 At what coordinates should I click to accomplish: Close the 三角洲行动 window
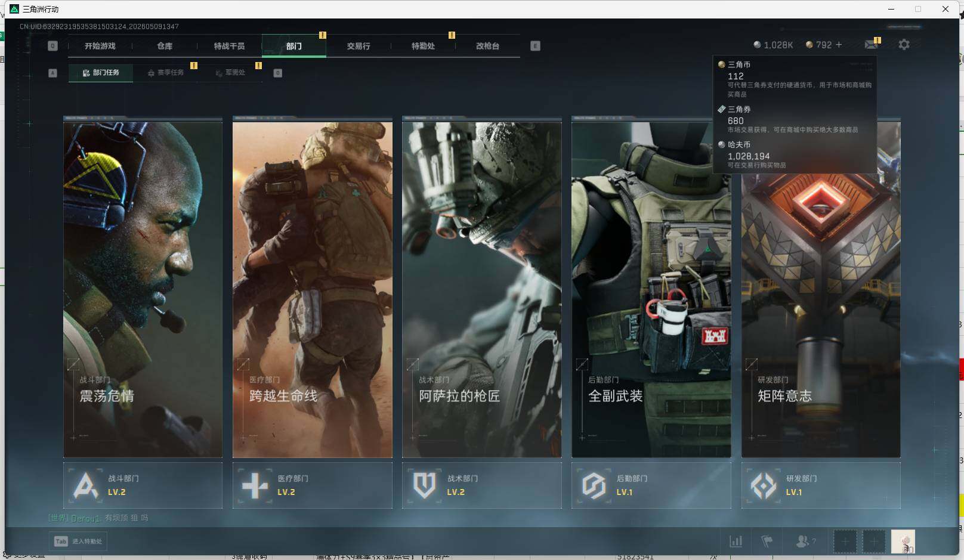(946, 9)
